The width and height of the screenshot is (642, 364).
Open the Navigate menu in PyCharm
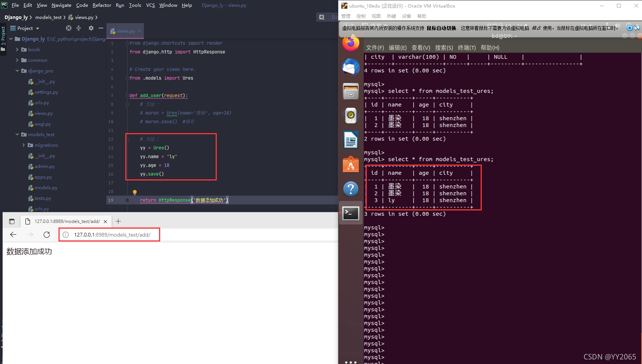click(62, 5)
